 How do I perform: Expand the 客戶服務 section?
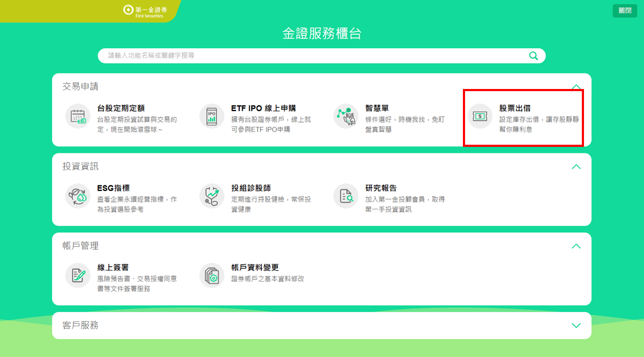click(x=576, y=325)
